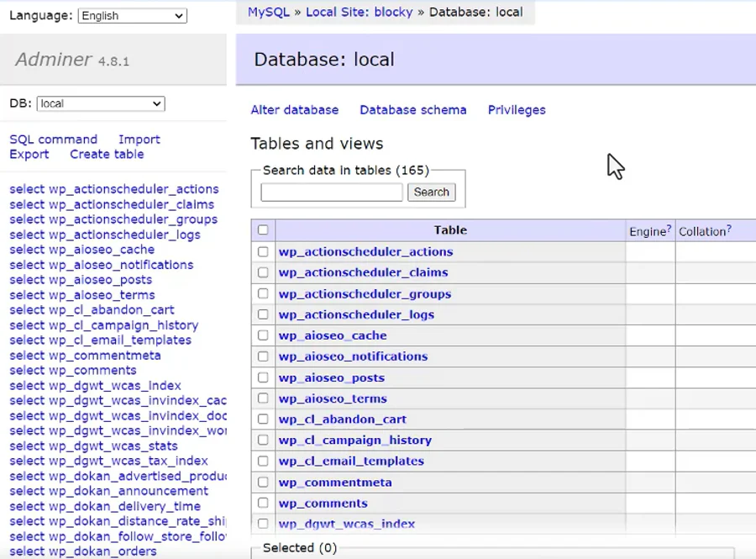756x559 pixels.
Task: Open wp_commentmeta table link
Action: click(335, 483)
